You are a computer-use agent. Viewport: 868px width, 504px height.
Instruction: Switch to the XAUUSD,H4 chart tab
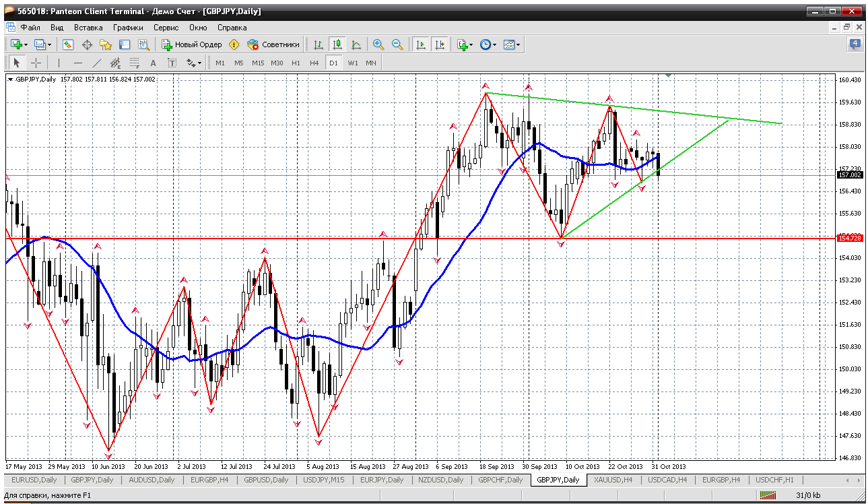(x=613, y=480)
